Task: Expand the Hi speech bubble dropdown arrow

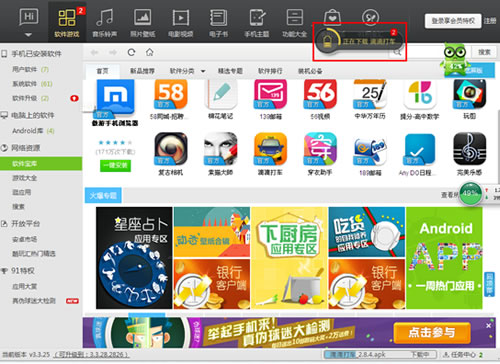Action: pos(29,35)
